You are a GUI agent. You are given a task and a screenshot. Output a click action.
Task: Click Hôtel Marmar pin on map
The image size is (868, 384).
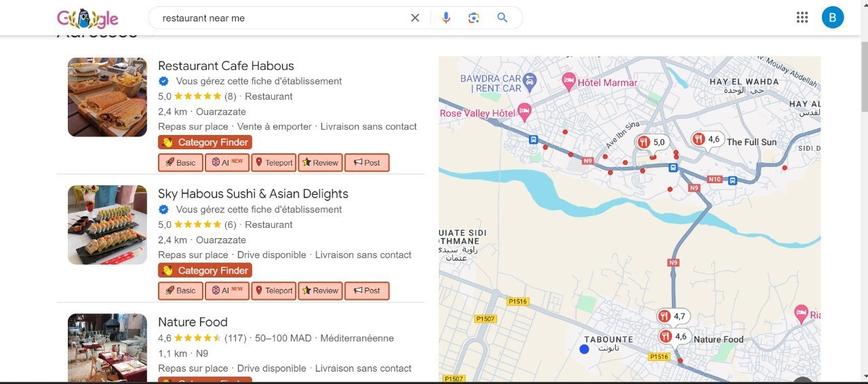[569, 82]
